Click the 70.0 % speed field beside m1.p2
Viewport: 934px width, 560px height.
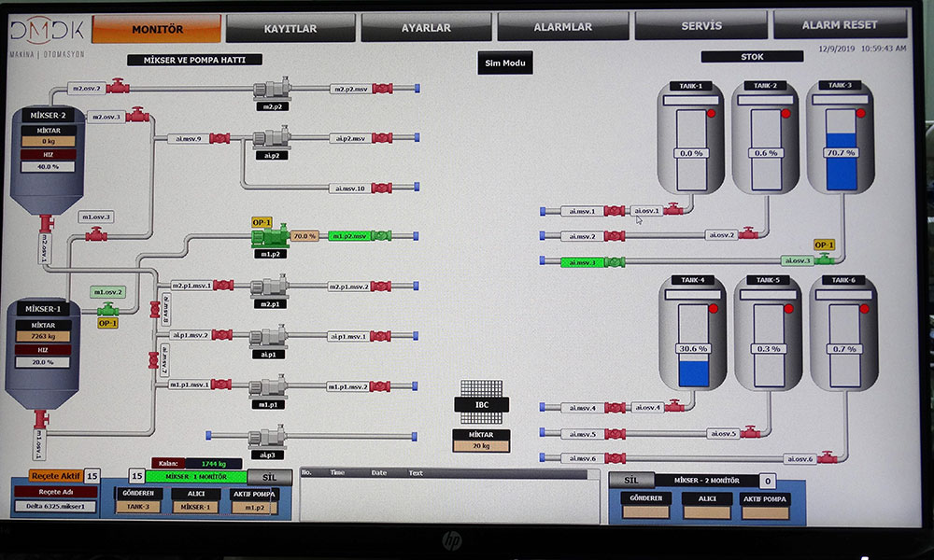click(304, 236)
